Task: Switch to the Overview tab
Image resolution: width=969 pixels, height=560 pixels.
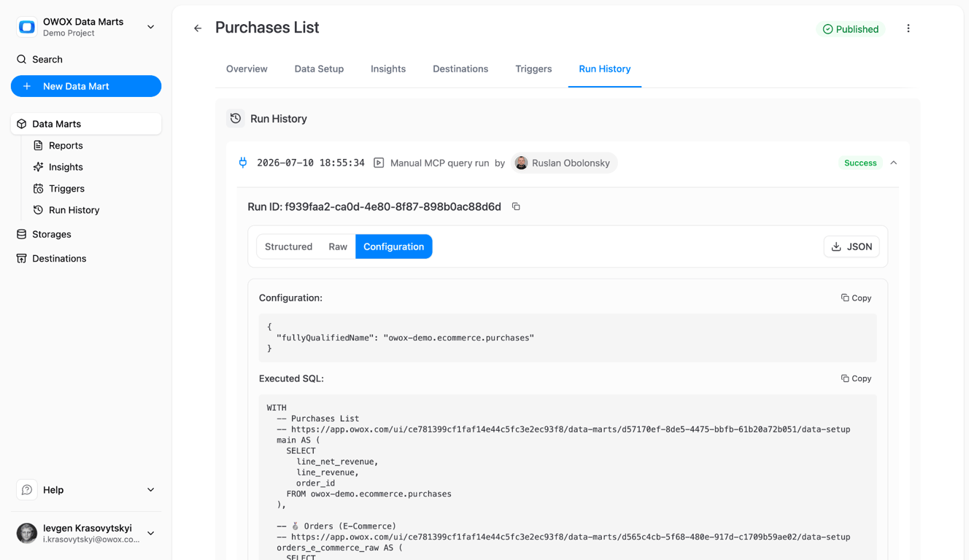Action: [x=247, y=69]
